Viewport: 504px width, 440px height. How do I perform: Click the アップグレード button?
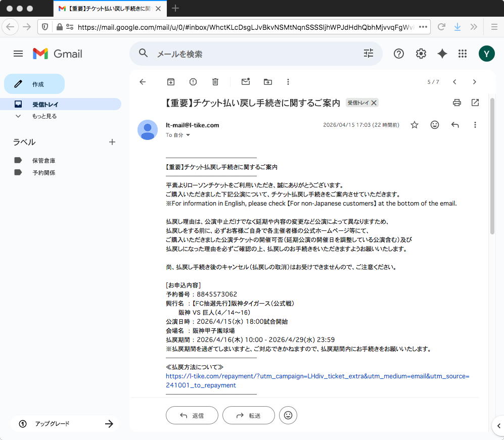click(65, 424)
